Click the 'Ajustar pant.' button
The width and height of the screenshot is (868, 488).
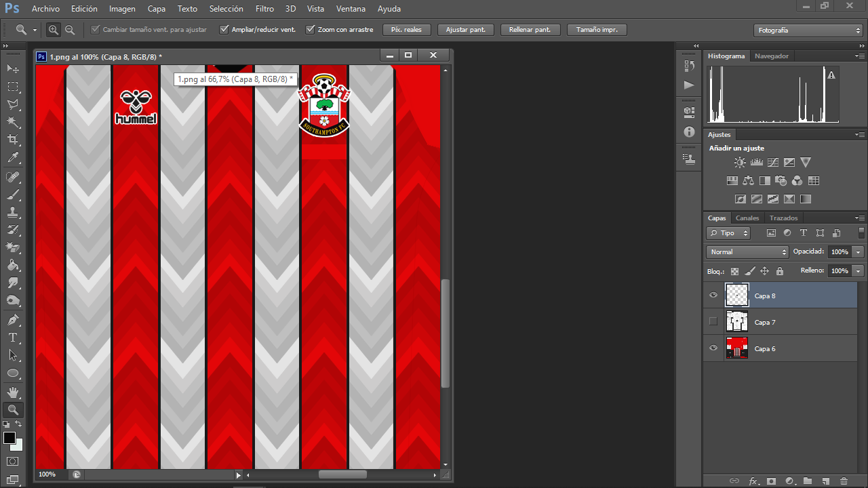465,30
